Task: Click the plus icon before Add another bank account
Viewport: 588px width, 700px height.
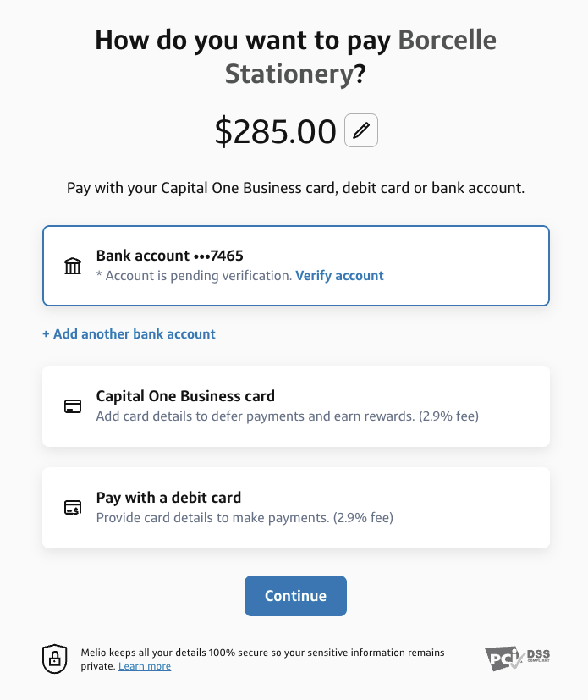Action: click(46, 333)
